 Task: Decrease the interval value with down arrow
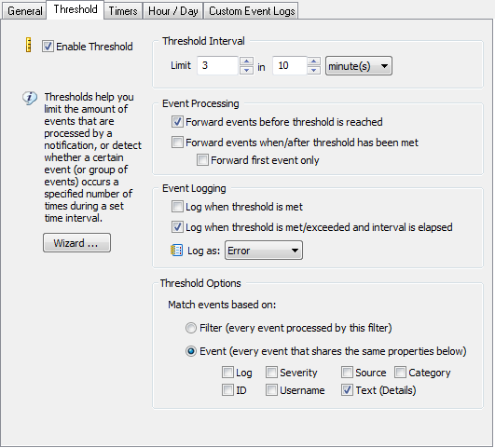[313, 70]
